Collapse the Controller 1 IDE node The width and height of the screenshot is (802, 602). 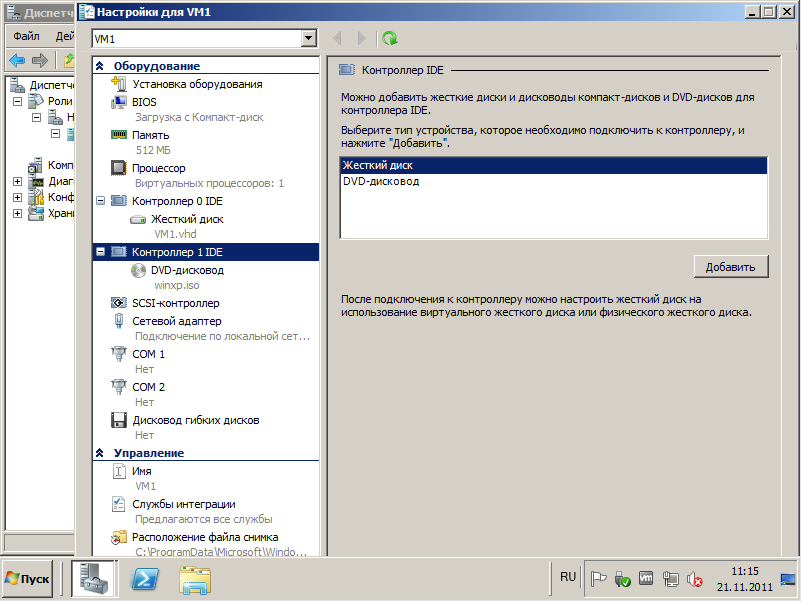click(x=100, y=252)
